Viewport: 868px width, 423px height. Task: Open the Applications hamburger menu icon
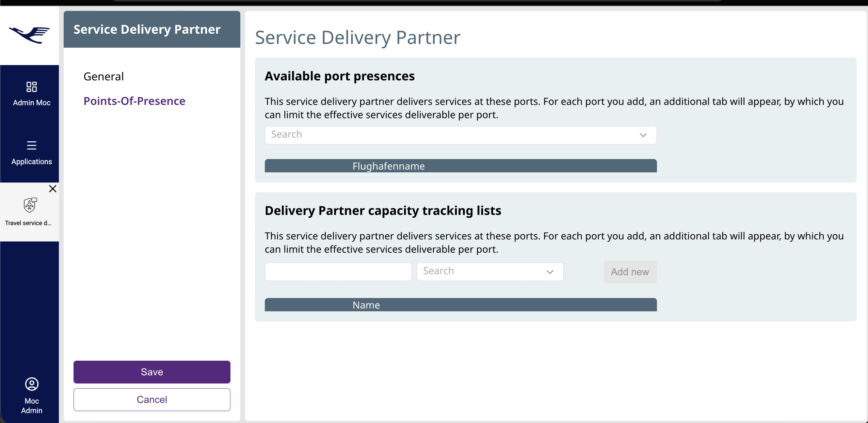point(32,145)
